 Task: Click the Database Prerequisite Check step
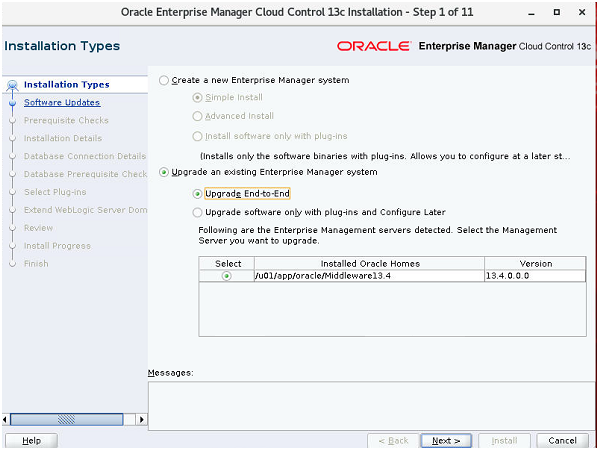tap(85, 174)
